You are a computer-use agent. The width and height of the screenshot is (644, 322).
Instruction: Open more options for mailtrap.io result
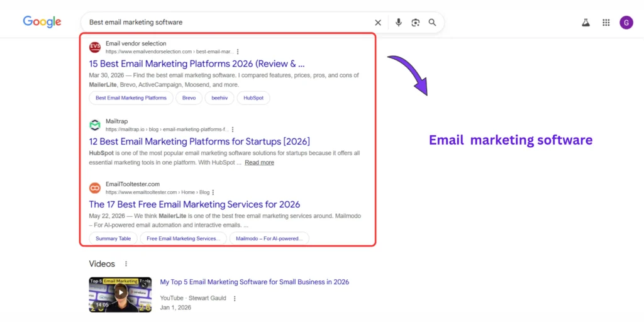pyautogui.click(x=233, y=130)
